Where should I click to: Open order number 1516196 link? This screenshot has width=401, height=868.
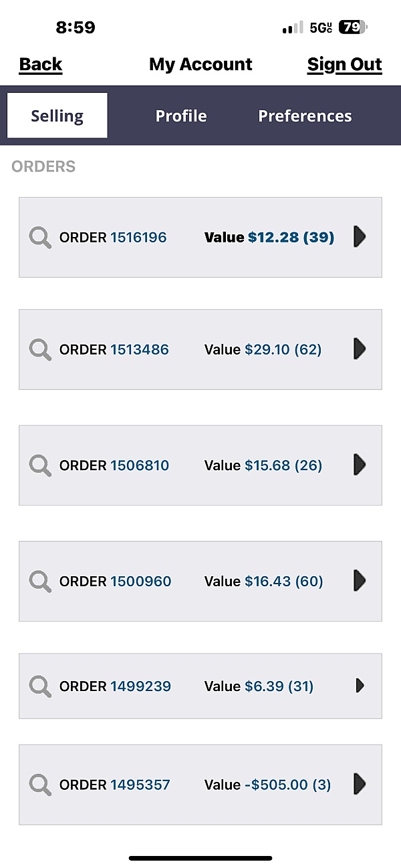(x=138, y=238)
